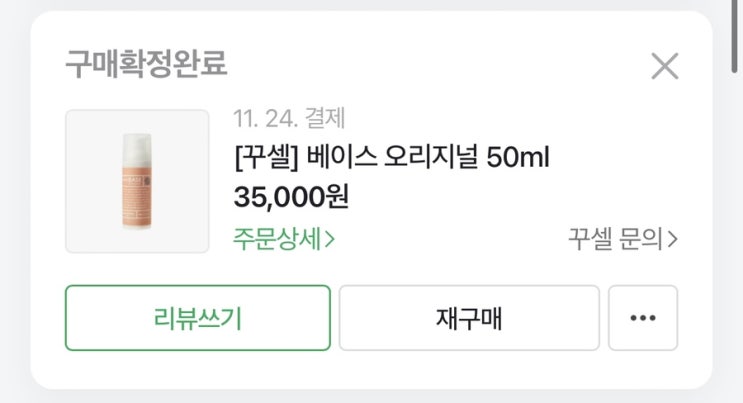Click the 구매확정완료 status heading
743x403 pixels.
[146, 63]
